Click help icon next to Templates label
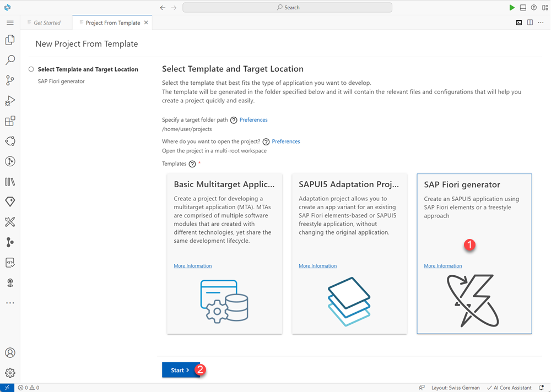Image resolution: width=551 pixels, height=392 pixels. click(192, 164)
